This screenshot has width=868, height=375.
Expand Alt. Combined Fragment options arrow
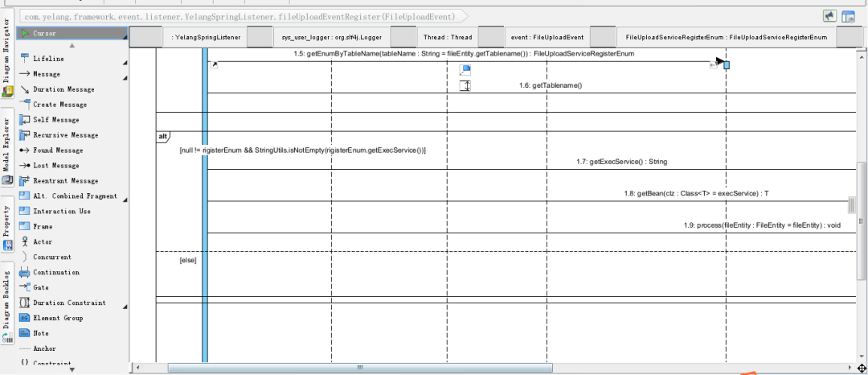[124, 200]
